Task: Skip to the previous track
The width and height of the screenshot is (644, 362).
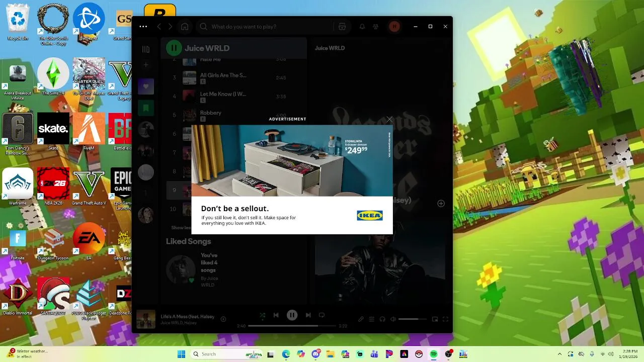Action: (276, 315)
